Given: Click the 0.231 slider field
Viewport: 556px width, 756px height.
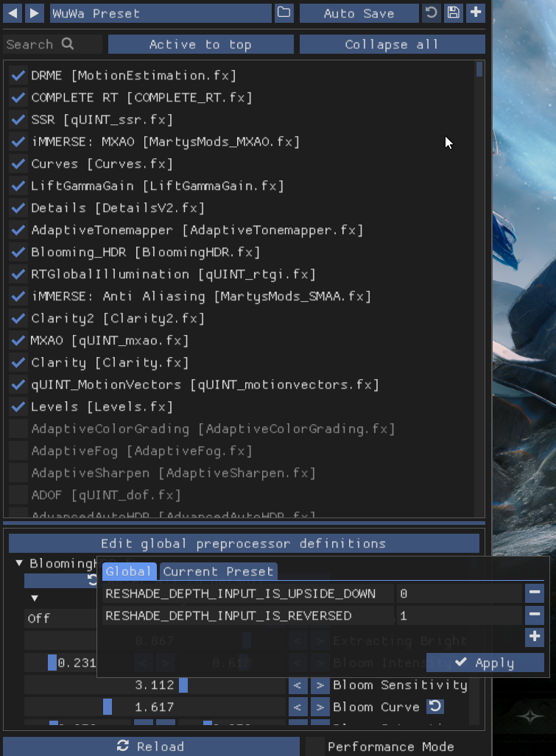Looking at the screenshot, I should tap(61, 663).
